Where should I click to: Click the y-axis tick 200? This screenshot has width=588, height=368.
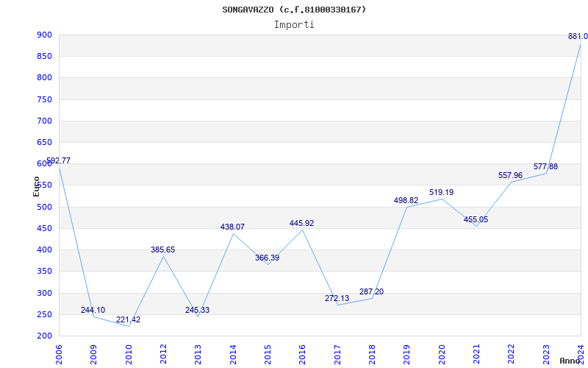point(44,336)
